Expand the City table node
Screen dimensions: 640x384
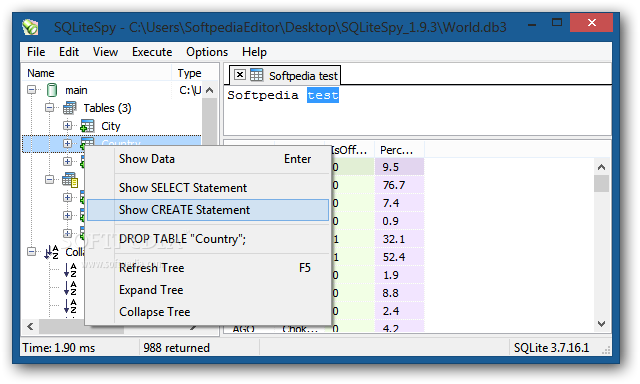[x=67, y=126]
